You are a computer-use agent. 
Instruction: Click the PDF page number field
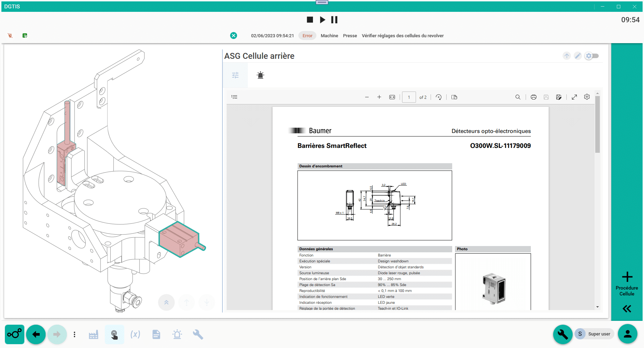pyautogui.click(x=409, y=97)
